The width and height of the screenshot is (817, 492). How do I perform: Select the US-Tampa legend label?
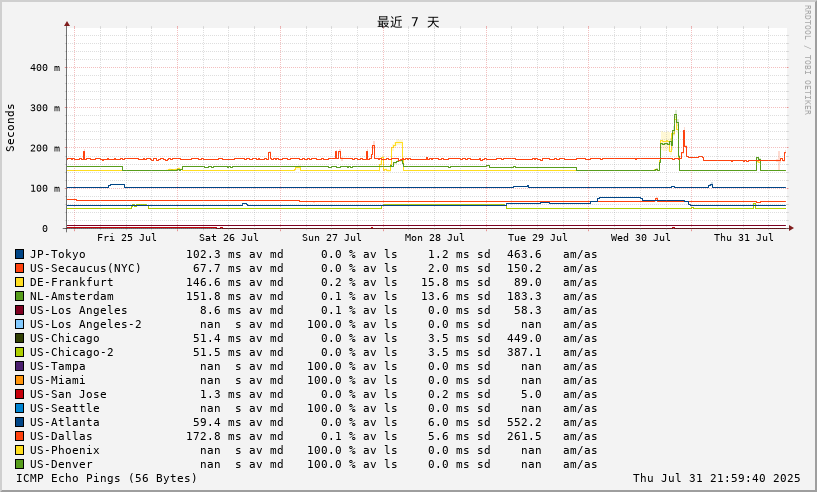point(57,366)
